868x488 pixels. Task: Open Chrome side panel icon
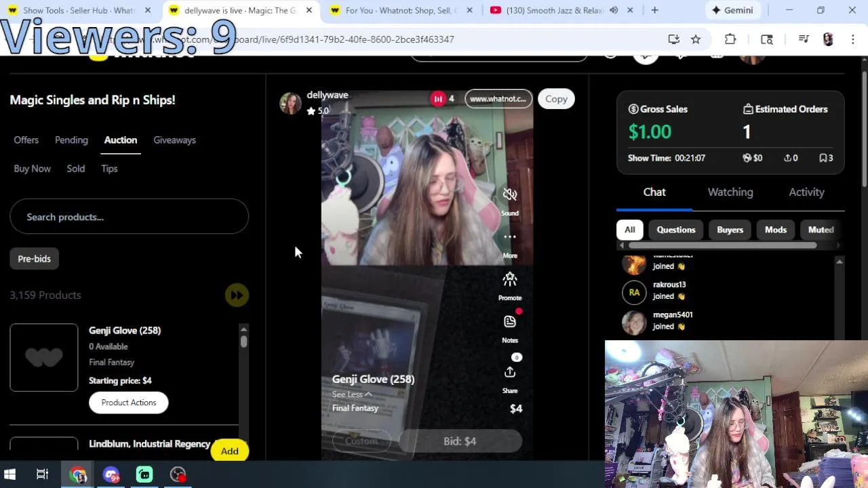point(767,39)
